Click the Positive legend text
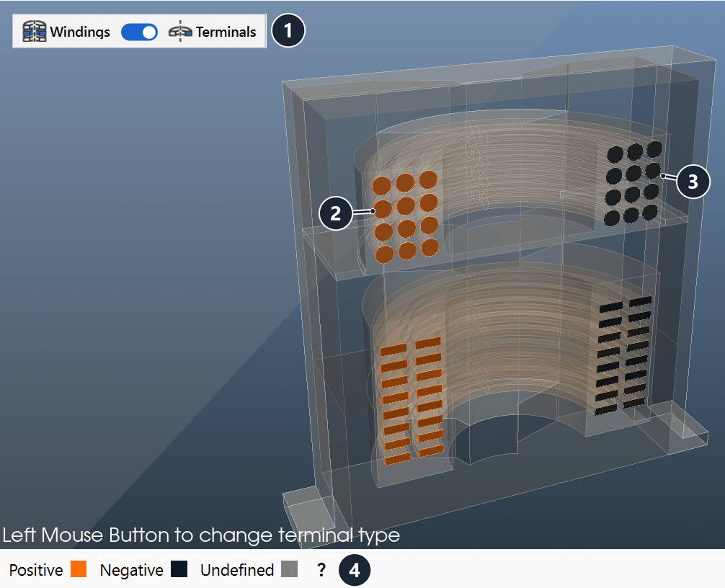Image resolution: width=725 pixels, height=588 pixels. [36, 570]
